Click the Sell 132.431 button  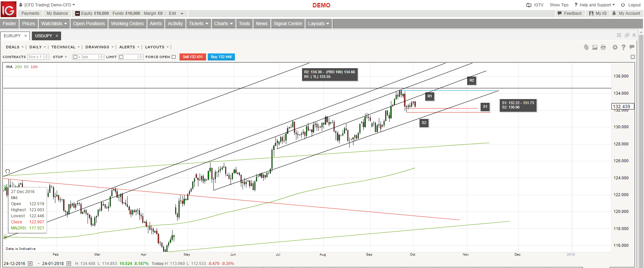click(193, 57)
